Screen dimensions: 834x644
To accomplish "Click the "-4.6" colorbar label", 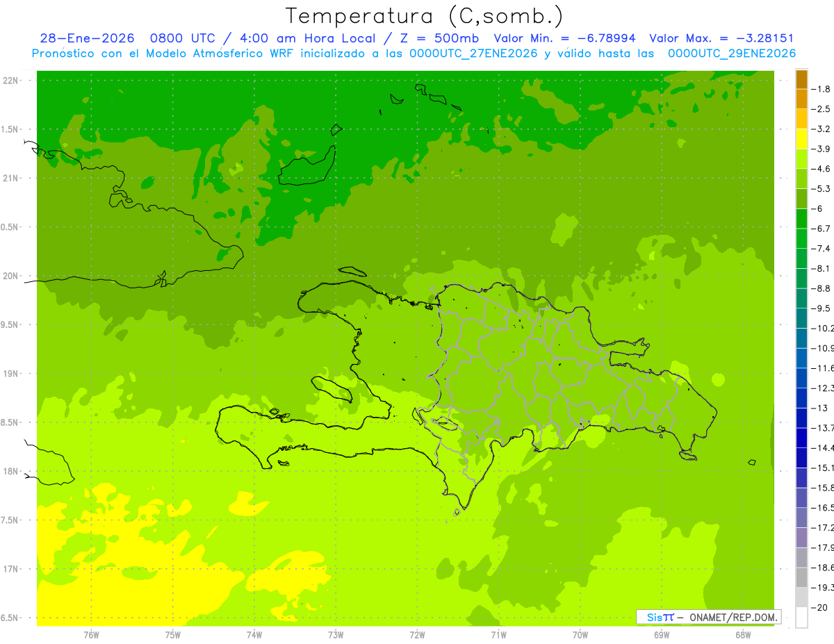I will click(821, 169).
